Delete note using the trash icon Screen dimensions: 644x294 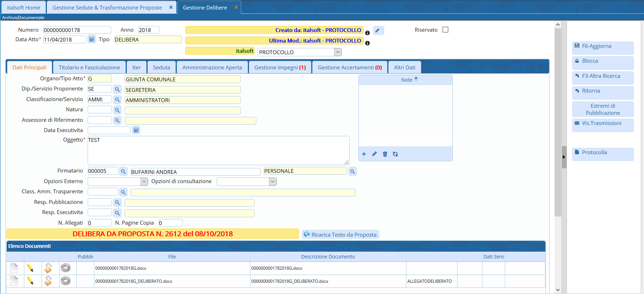385,154
